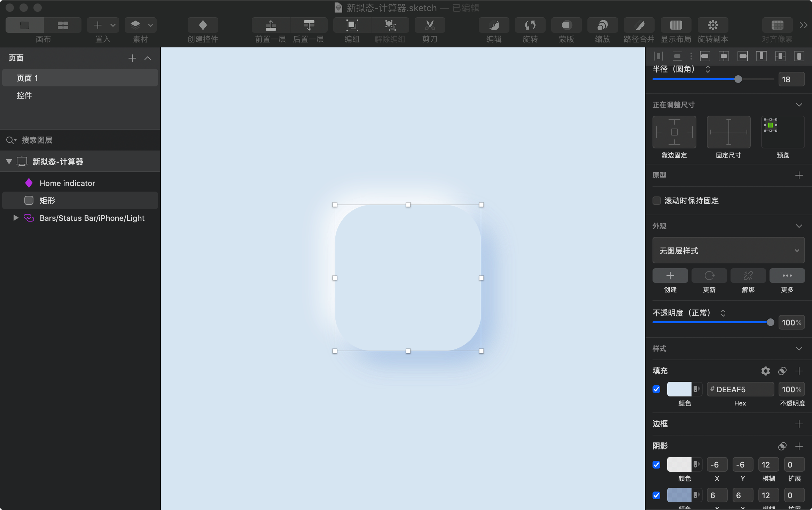
Task: Collapse the 正在调整尺寸 resizing section
Action: pyautogui.click(x=799, y=105)
